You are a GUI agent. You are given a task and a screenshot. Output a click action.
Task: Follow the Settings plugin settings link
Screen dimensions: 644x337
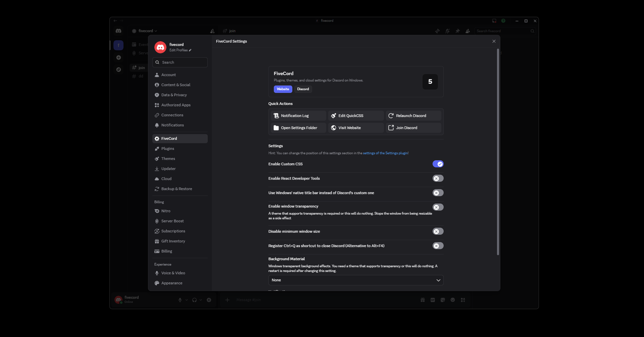pyautogui.click(x=386, y=153)
